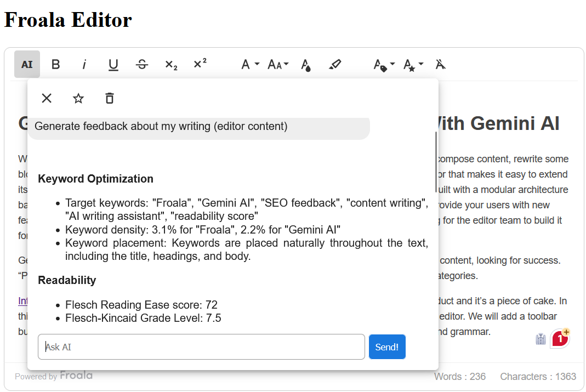The width and height of the screenshot is (586, 392).
Task: Click the 'Readability' heading
Action: (x=67, y=280)
